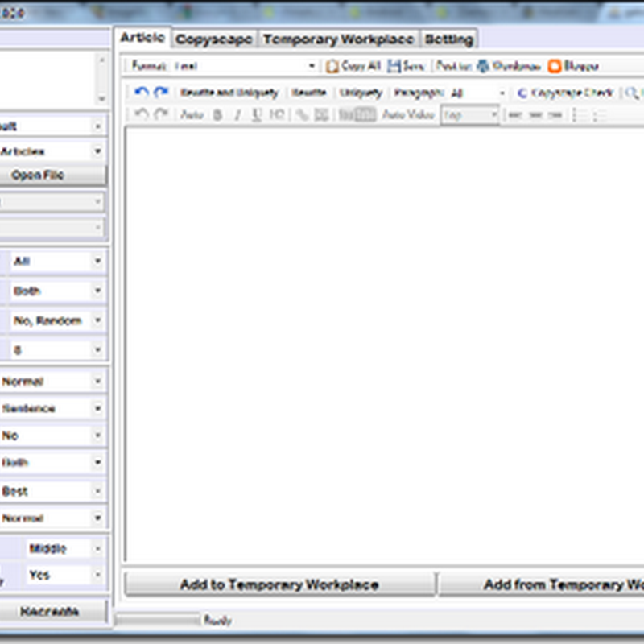The width and height of the screenshot is (644, 644).
Task: Click Add to Temporary Workplace button
Action: [279, 584]
